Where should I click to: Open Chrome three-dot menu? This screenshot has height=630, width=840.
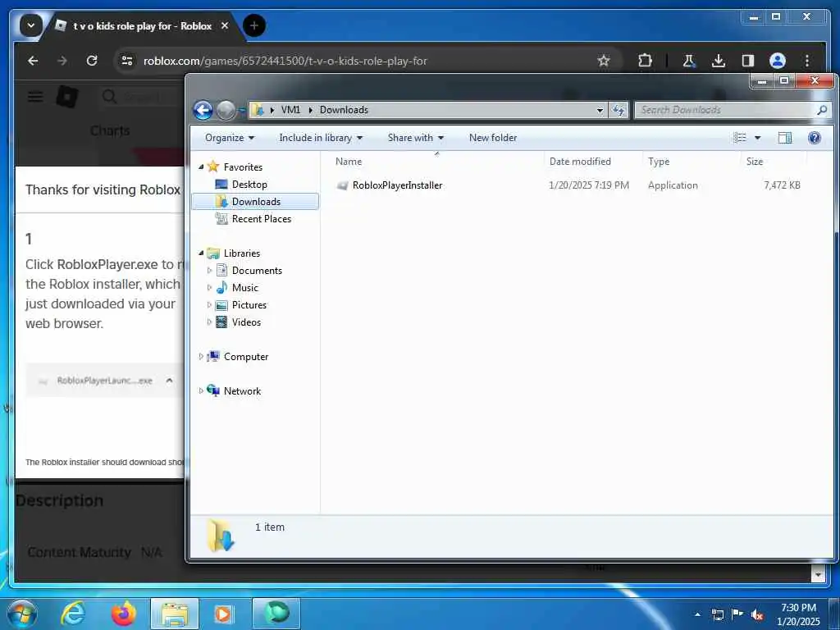pos(807,61)
